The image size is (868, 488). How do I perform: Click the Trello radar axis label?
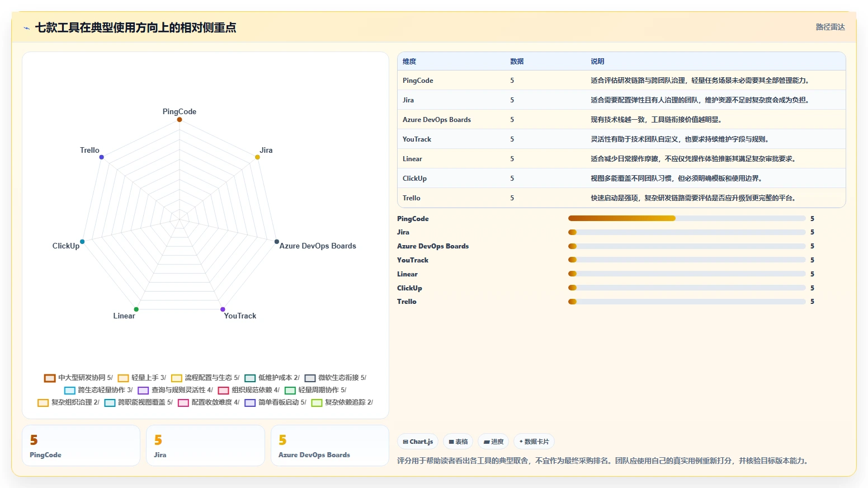tap(89, 150)
